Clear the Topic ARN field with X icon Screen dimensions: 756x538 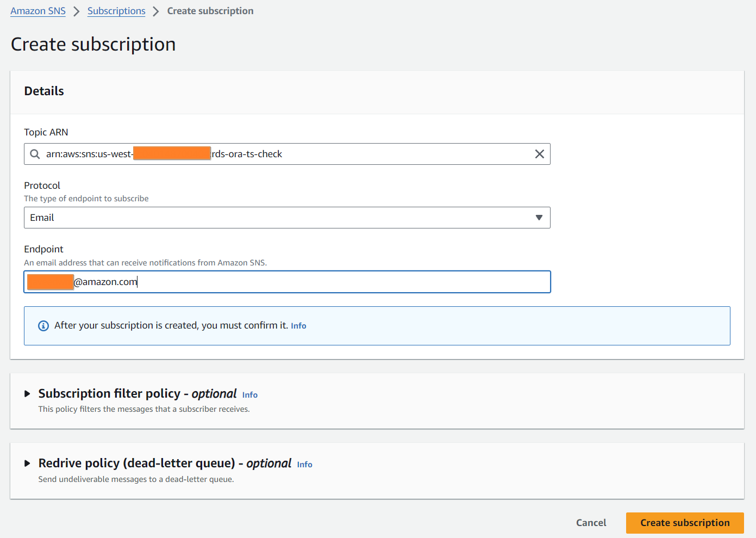click(539, 154)
